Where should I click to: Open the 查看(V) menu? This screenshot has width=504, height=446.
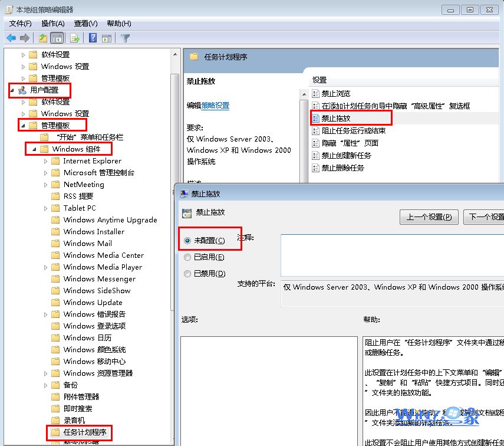[x=85, y=24]
